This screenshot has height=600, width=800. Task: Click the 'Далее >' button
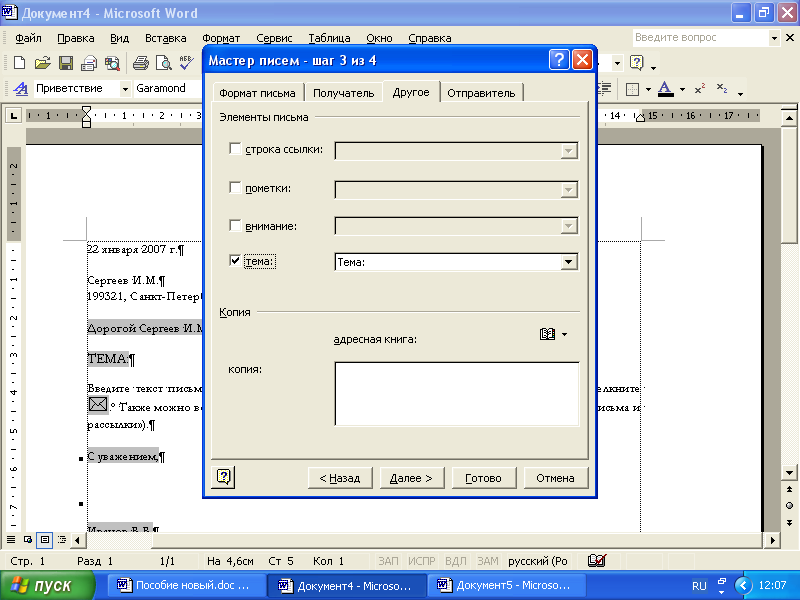(411, 478)
